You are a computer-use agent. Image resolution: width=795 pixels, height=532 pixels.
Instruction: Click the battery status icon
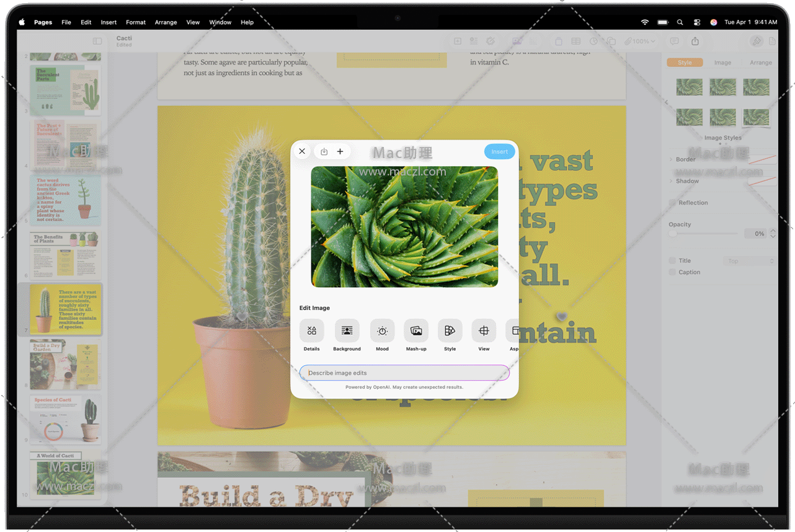point(663,22)
